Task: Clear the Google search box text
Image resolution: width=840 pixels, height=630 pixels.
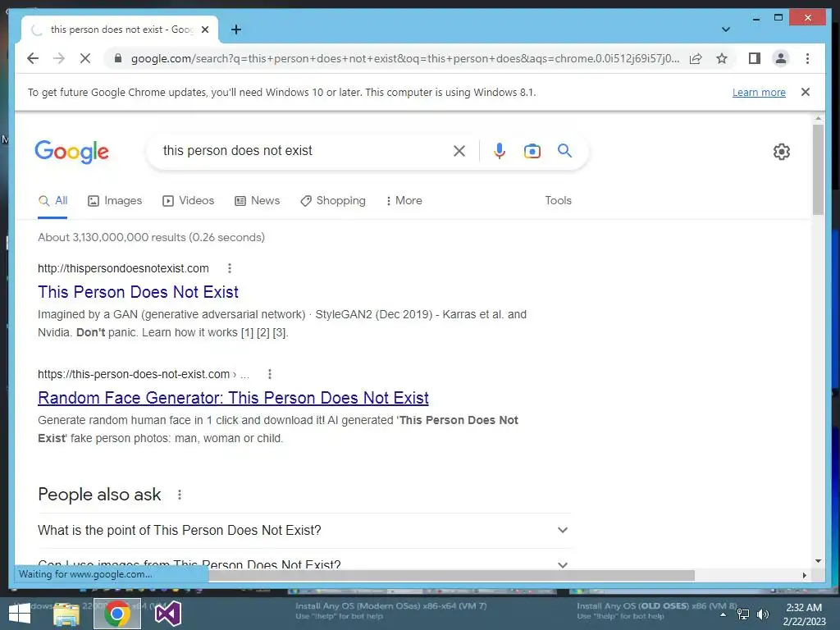Action: 459,151
